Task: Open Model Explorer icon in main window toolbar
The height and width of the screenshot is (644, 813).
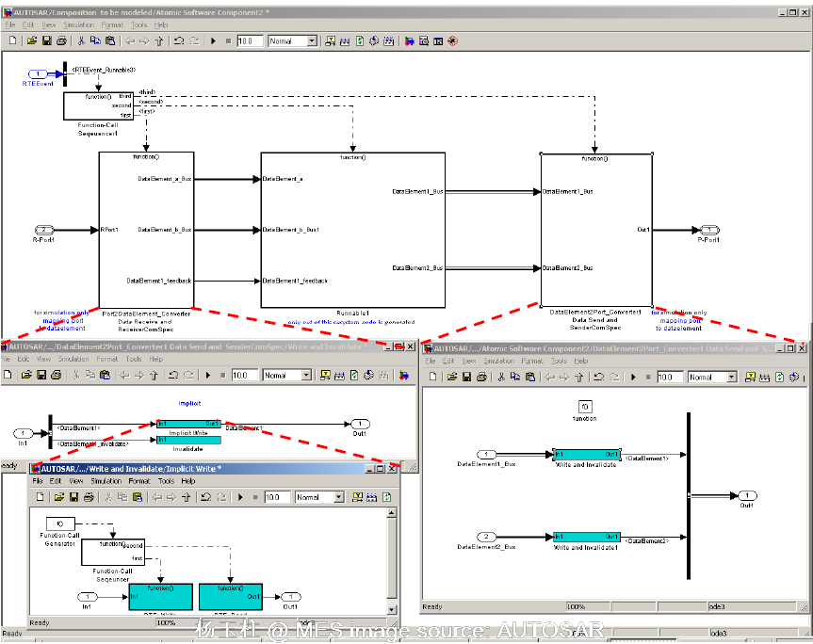Action: 424,40
